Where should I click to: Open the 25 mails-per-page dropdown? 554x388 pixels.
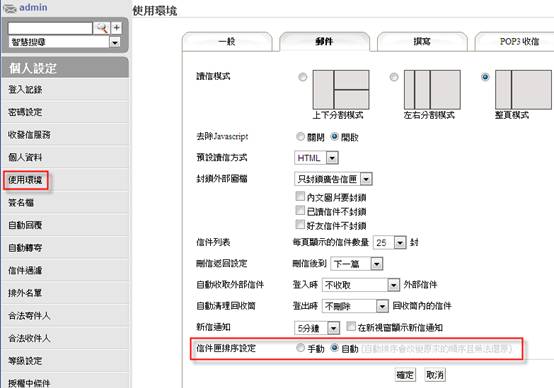pos(390,243)
